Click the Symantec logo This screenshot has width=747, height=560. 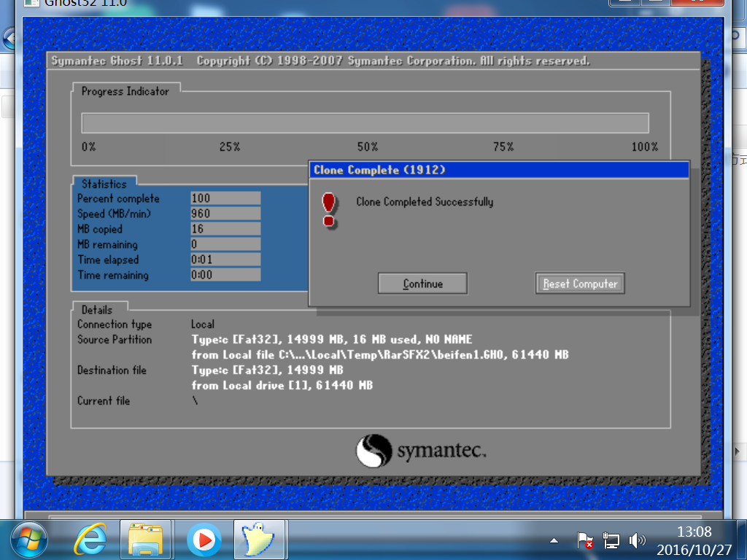421,451
